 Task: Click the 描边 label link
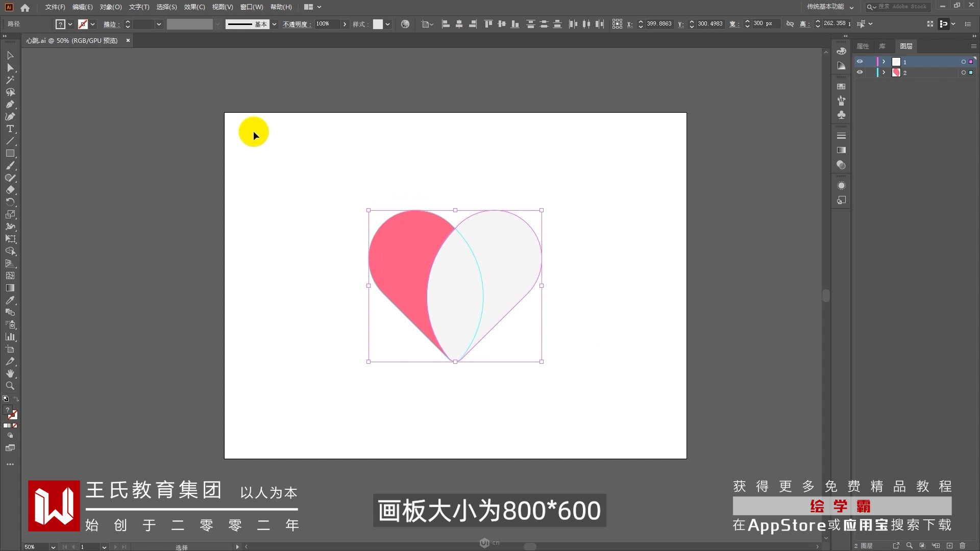coord(111,24)
